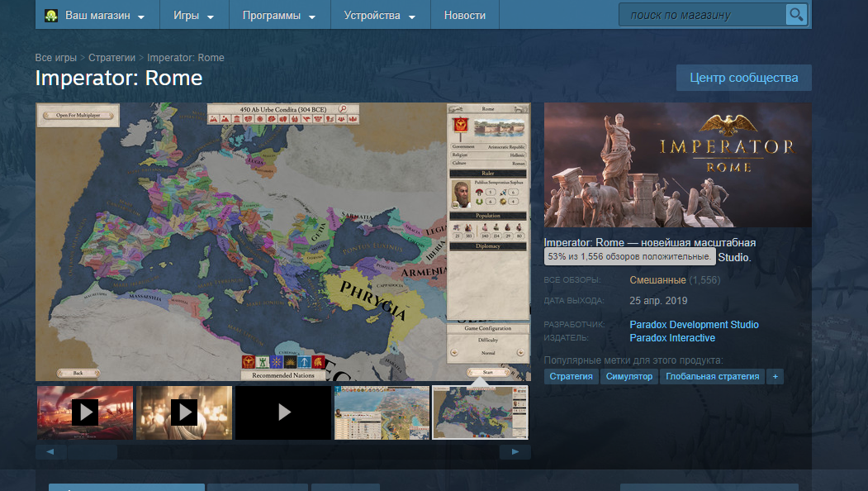Click the release date 25 апр. 2019
The height and width of the screenshot is (491, 868).
(x=658, y=301)
